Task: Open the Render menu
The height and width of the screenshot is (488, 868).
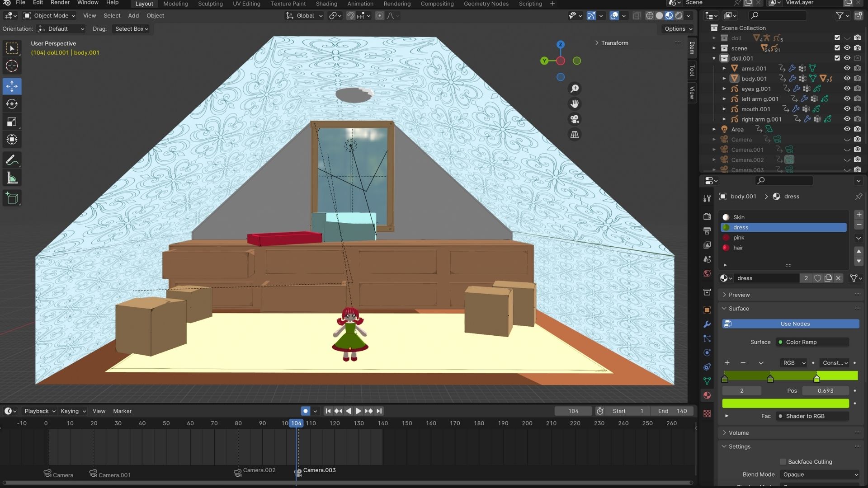Action: (60, 3)
